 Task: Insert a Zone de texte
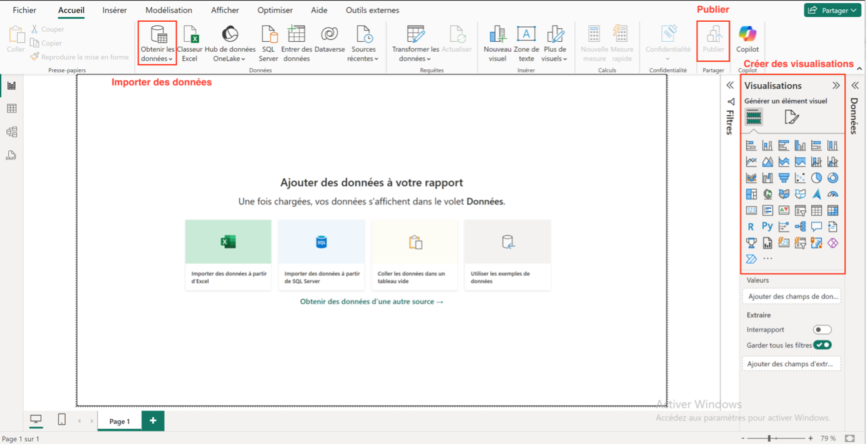point(526,44)
